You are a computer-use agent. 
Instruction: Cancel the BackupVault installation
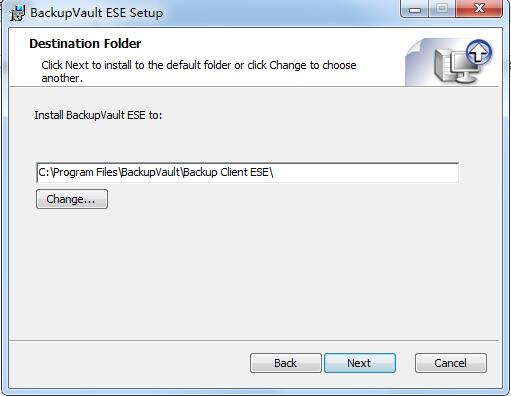(x=451, y=363)
